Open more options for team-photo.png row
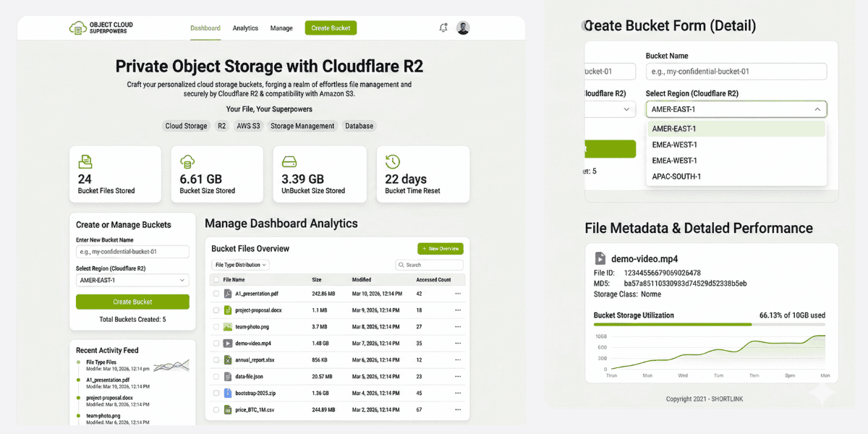Viewport: 868px width, 434px height. tap(457, 327)
